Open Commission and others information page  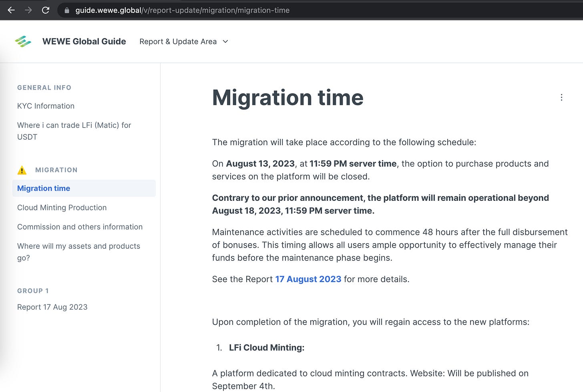pos(80,227)
